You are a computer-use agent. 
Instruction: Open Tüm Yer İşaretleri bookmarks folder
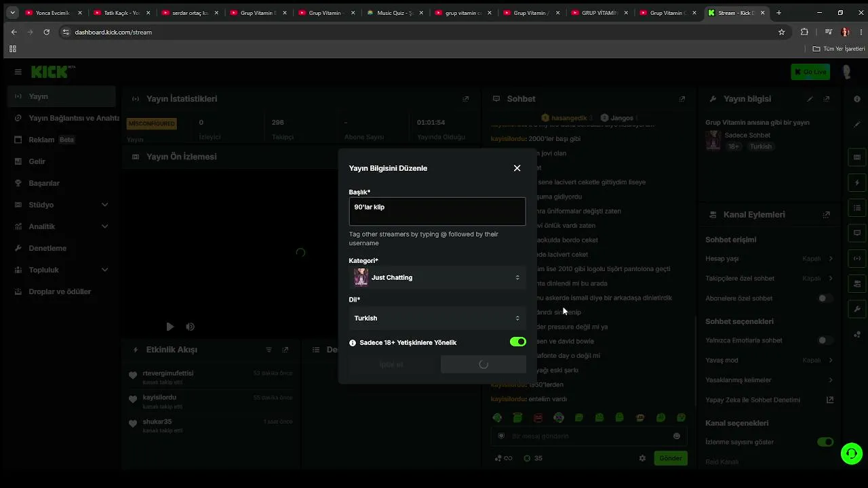pos(839,49)
